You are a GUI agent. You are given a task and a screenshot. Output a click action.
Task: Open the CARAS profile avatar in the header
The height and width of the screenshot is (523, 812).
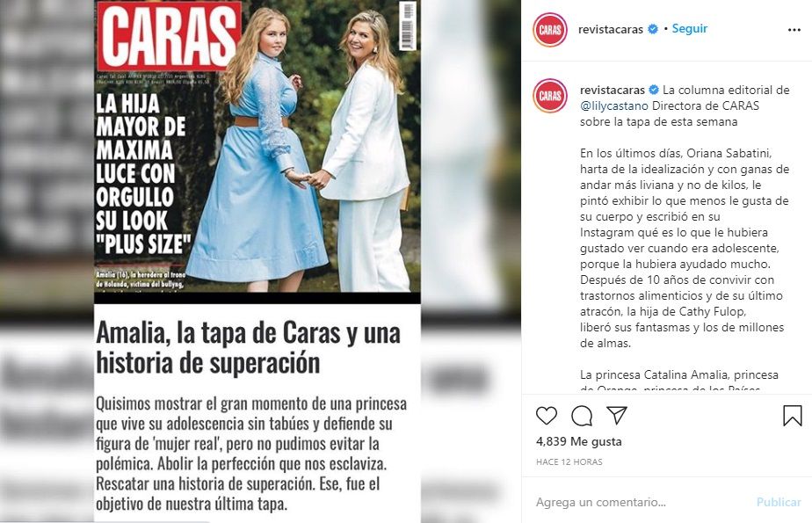[x=550, y=30]
